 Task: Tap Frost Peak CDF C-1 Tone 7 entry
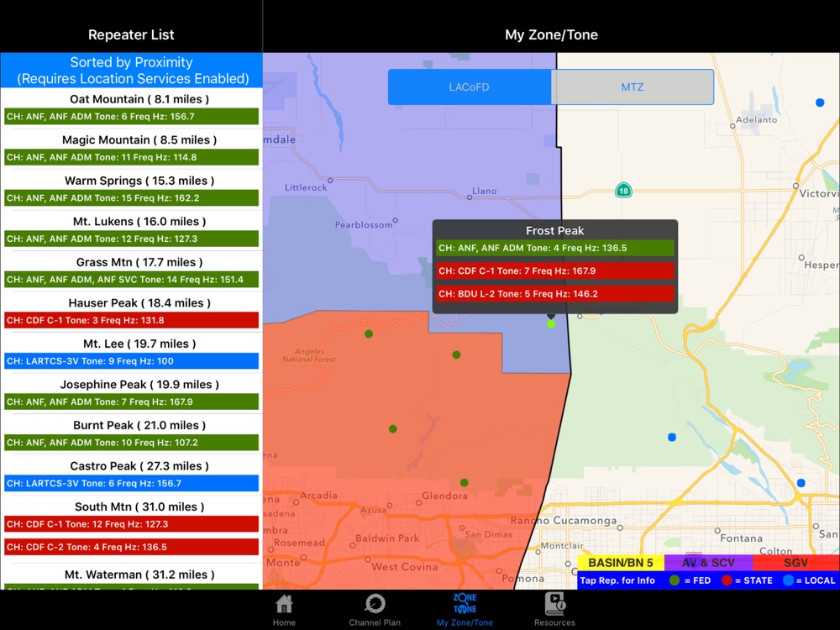coord(555,271)
